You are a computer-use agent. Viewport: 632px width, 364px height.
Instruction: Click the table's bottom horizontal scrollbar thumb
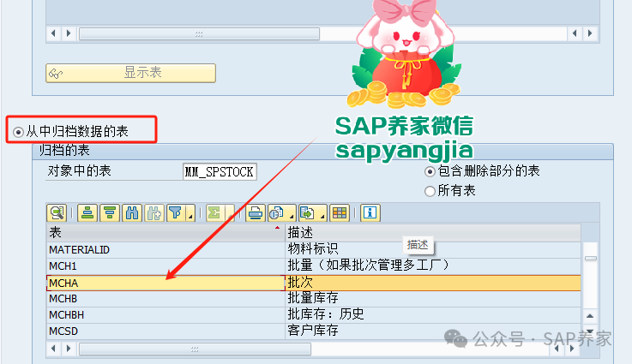pyautogui.click(x=195, y=349)
